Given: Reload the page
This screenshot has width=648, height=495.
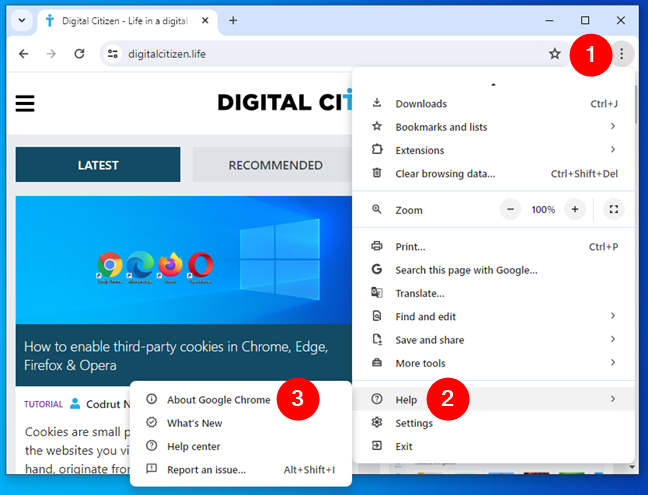Looking at the screenshot, I should 79,54.
